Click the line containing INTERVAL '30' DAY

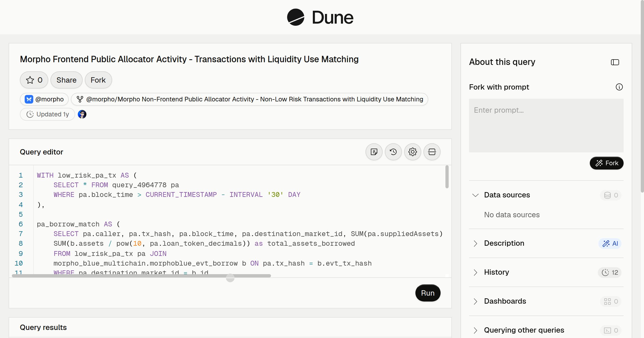click(x=177, y=194)
